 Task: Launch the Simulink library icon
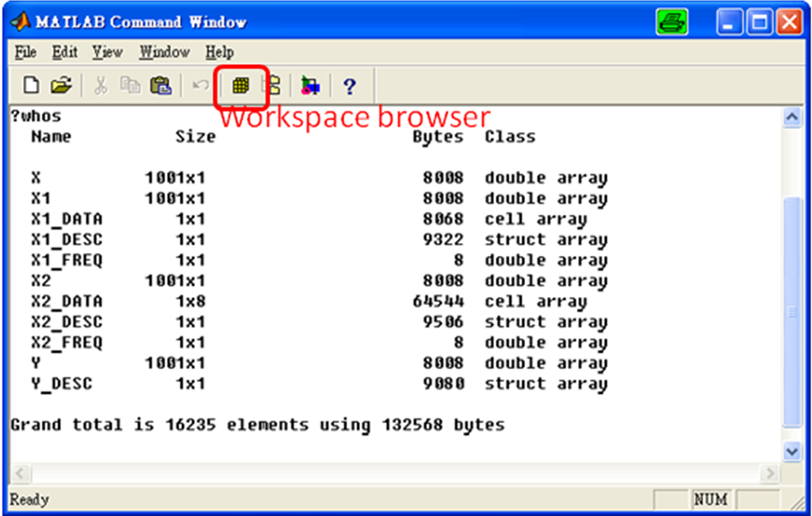[x=309, y=86]
